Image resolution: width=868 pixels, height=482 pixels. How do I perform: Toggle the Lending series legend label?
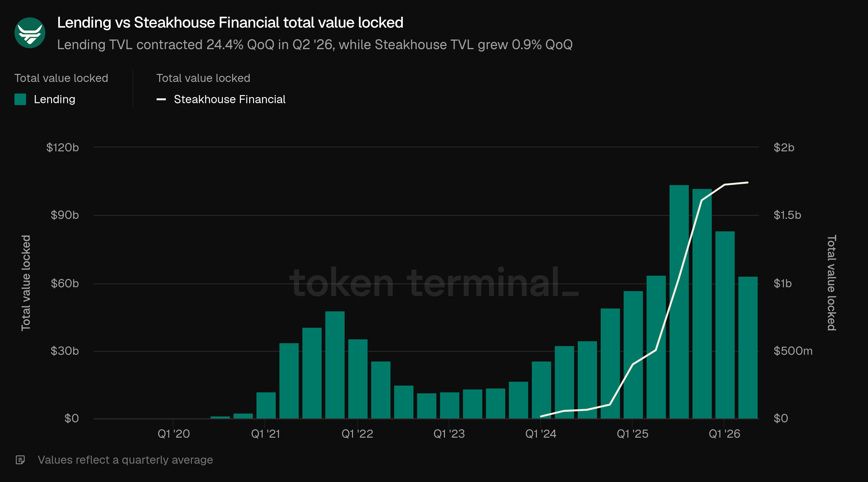pos(55,99)
